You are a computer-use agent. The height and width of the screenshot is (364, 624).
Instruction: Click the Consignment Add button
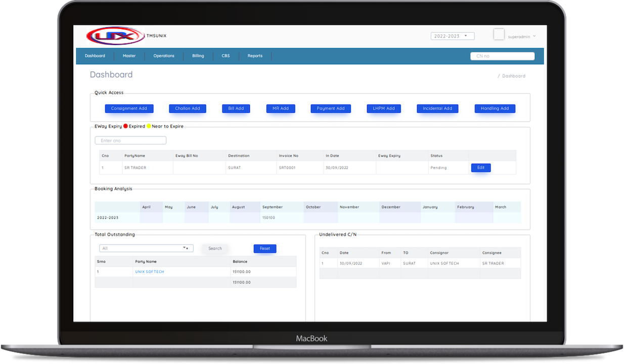(x=129, y=108)
